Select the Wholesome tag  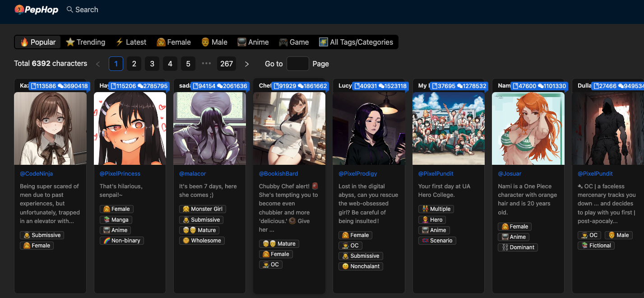[202, 241]
